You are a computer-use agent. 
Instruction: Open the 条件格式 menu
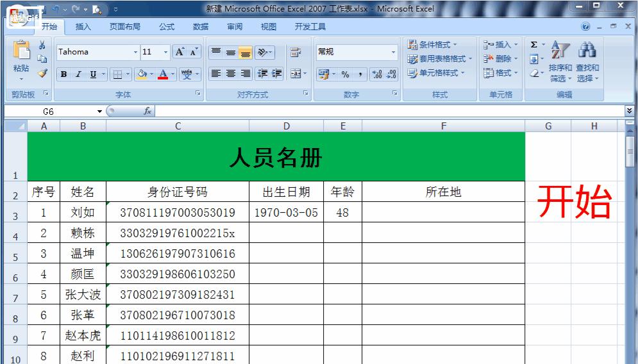coord(433,44)
